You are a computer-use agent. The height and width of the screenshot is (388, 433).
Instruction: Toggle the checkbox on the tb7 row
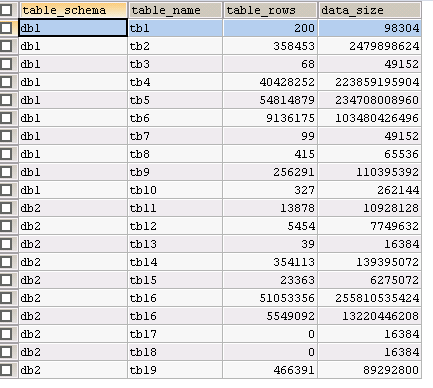point(6,136)
